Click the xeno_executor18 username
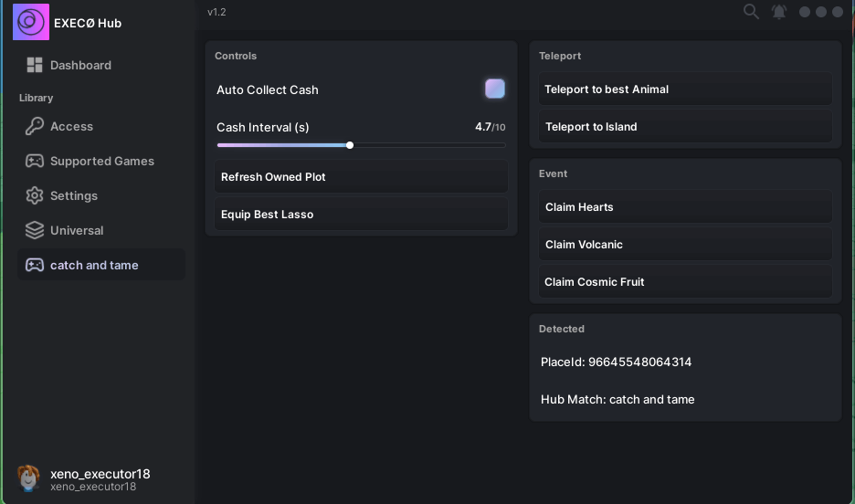This screenshot has height=504, width=855. click(100, 474)
